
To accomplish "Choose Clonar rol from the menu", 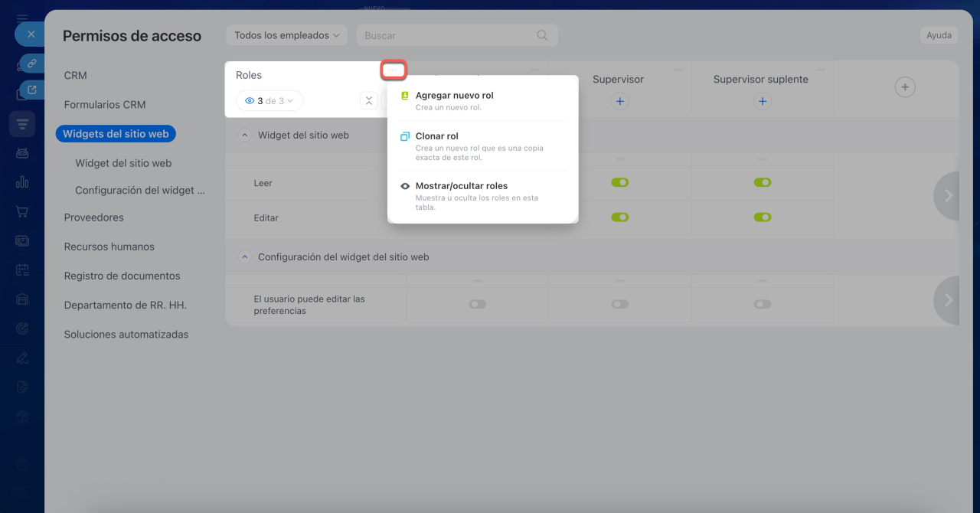I will 436,136.
